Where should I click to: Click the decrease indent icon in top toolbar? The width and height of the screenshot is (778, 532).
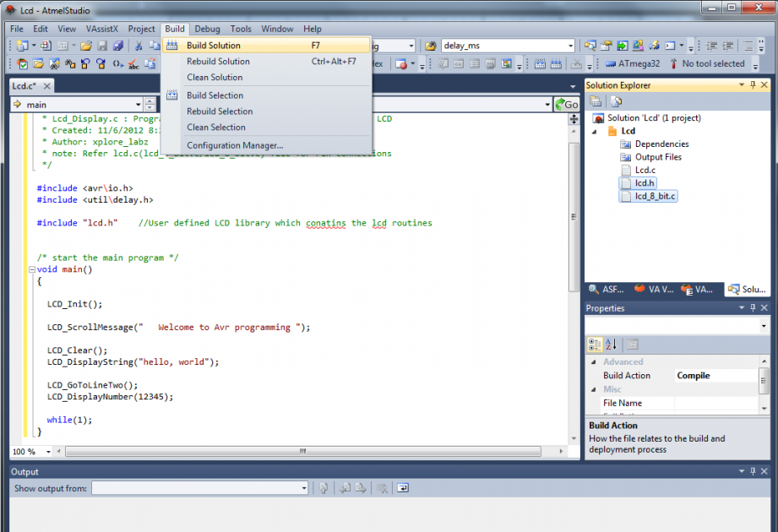(x=712, y=46)
